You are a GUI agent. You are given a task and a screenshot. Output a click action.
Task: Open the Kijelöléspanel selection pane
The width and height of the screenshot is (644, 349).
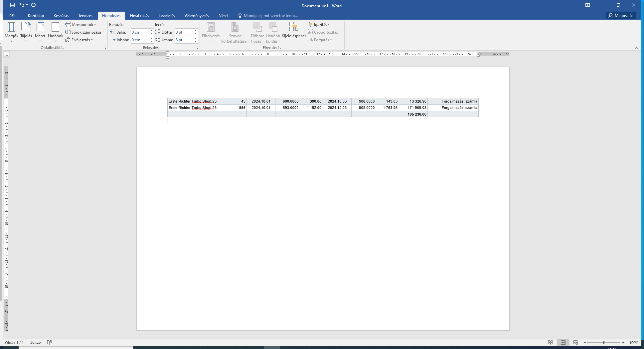point(293,30)
